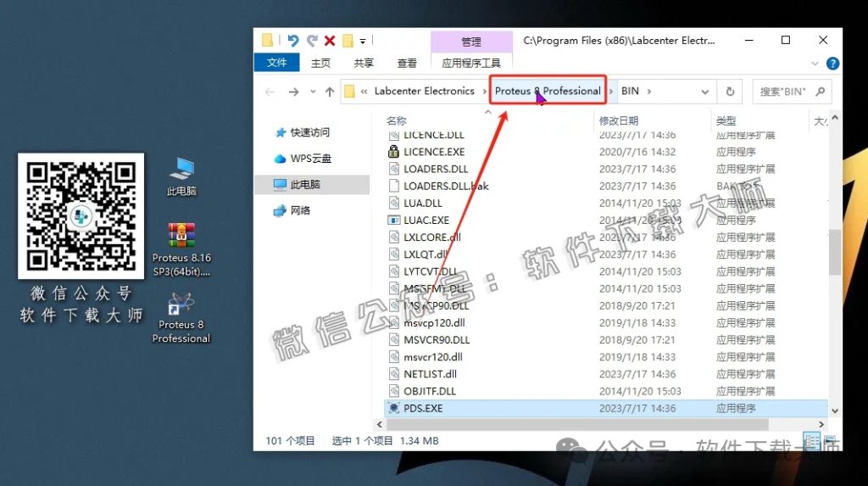
Task: Select the LICENCE.EXE file
Action: (x=434, y=152)
